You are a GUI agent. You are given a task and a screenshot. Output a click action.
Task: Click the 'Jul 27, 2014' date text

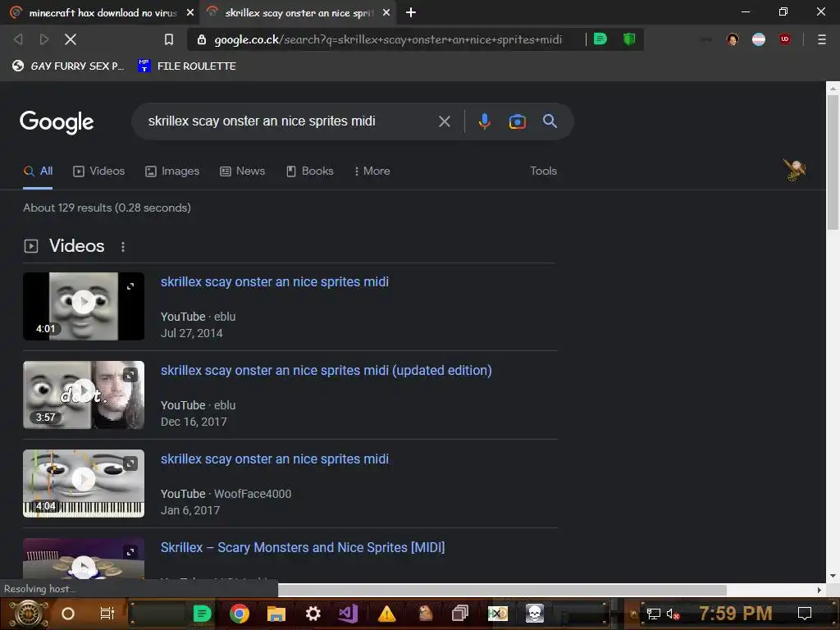pyautogui.click(x=192, y=333)
